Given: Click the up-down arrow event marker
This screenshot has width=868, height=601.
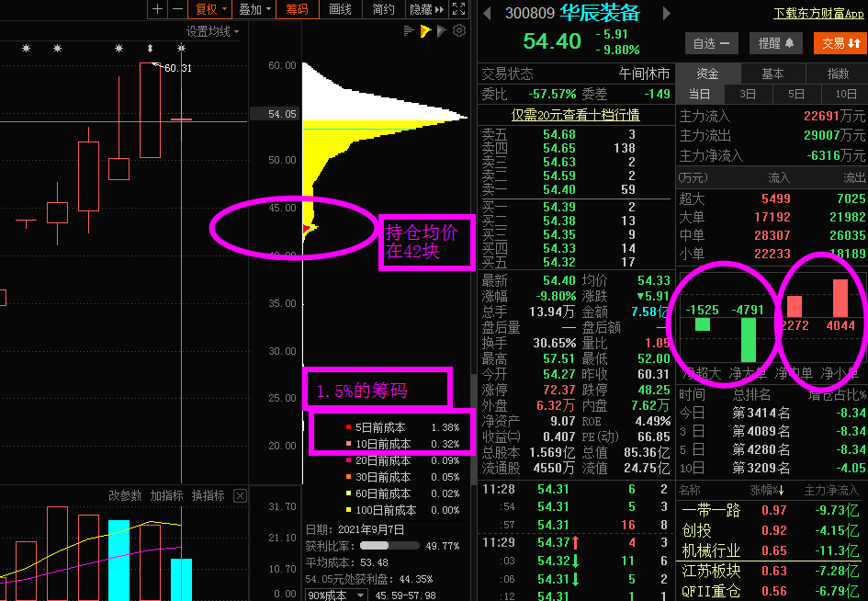Looking at the screenshot, I should coord(150,49).
